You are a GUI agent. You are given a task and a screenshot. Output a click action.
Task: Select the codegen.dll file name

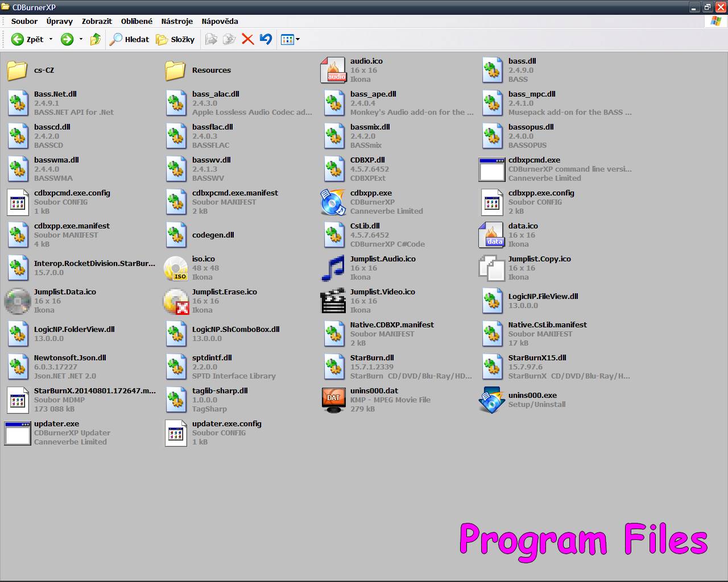pos(213,235)
